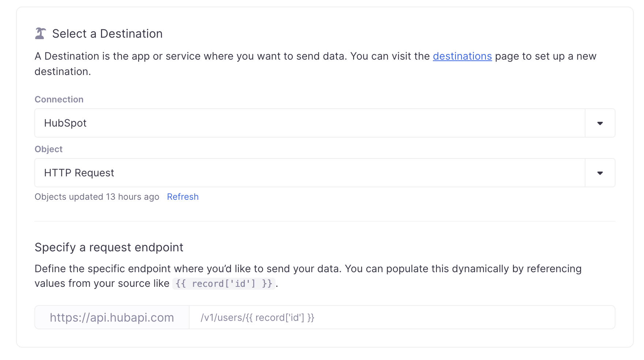
Task: Click the Destination description paragraph
Action: pos(234,56)
